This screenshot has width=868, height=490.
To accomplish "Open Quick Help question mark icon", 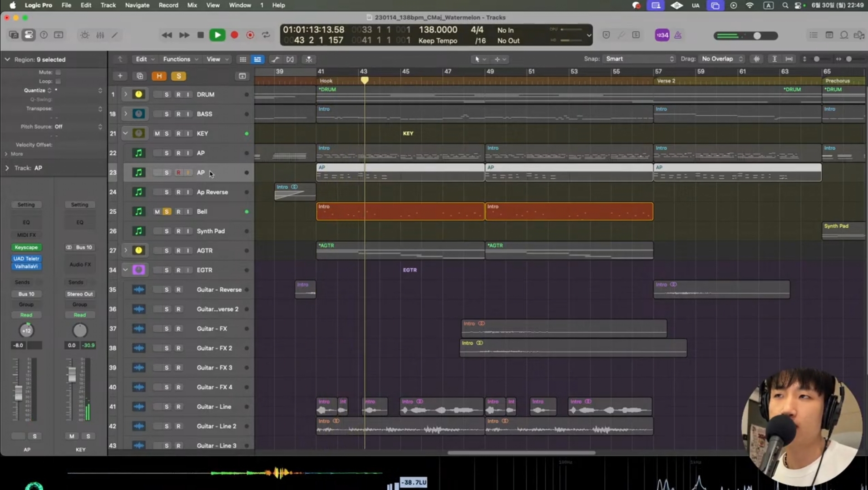I will tap(44, 35).
